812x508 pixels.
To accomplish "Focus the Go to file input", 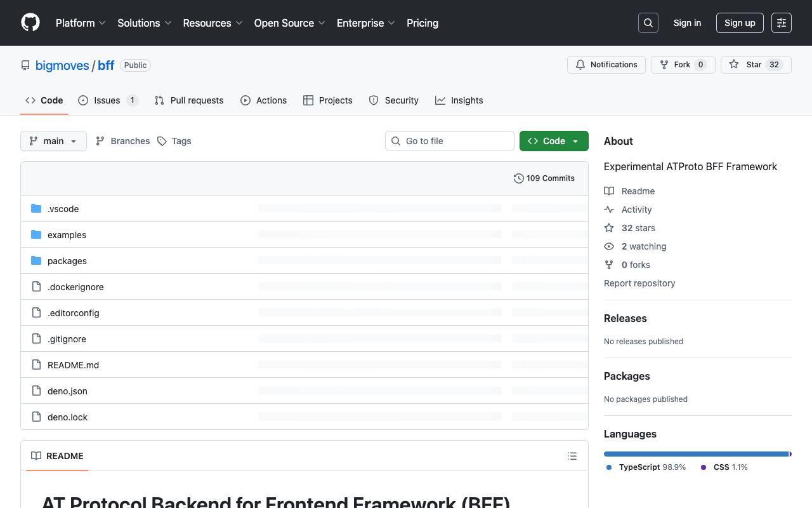I will pyautogui.click(x=449, y=141).
